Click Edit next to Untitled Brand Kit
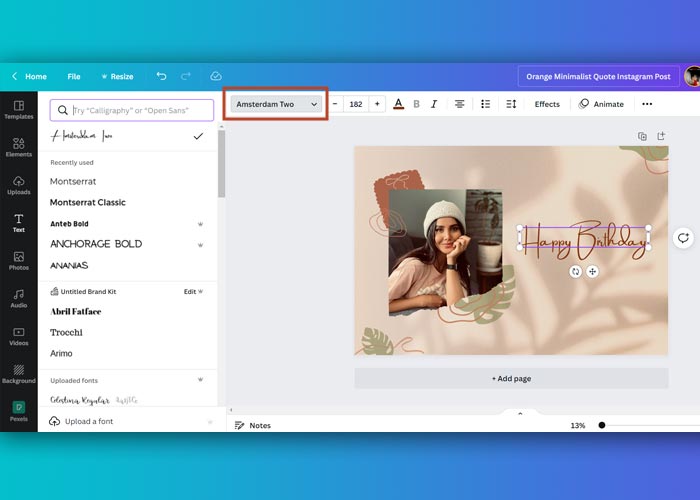Screen dimensions: 700x500 (x=193, y=292)
